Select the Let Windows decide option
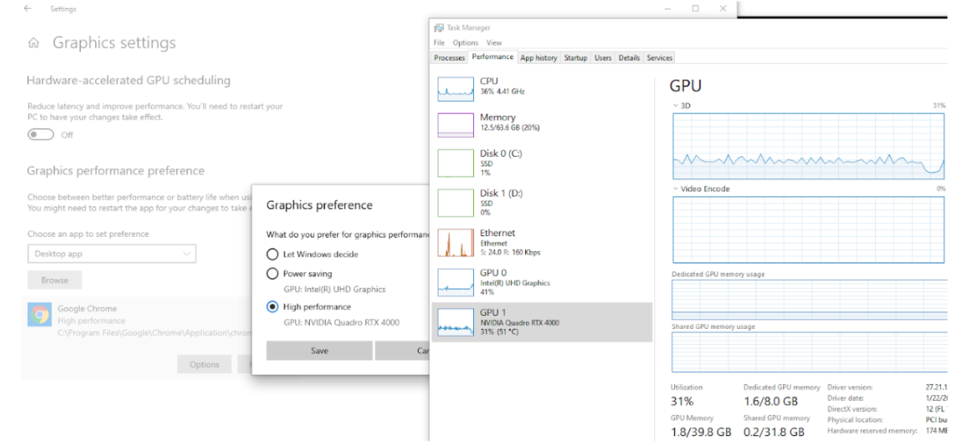The image size is (980, 444). (313, 254)
